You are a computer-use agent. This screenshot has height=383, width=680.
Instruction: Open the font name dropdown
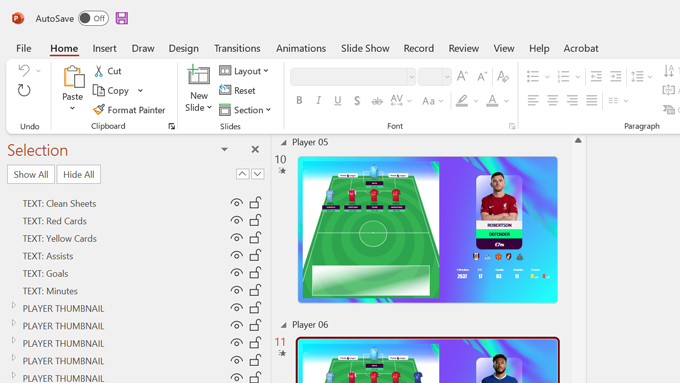(x=411, y=77)
